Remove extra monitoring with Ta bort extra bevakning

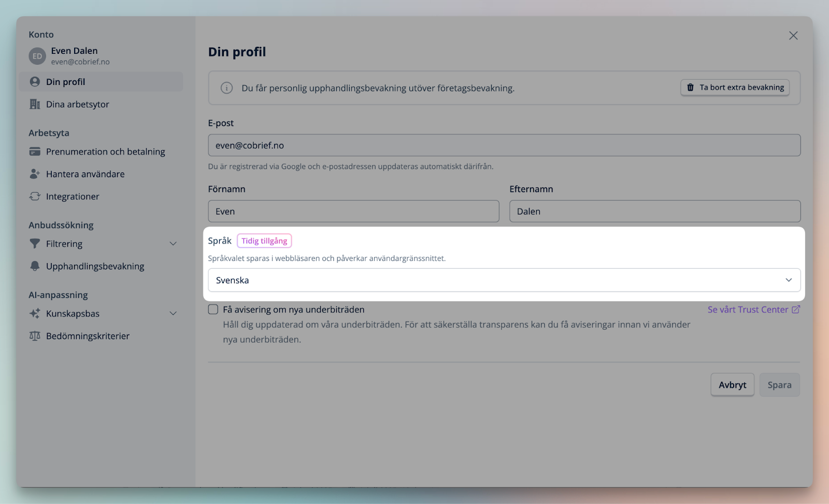[x=735, y=88]
